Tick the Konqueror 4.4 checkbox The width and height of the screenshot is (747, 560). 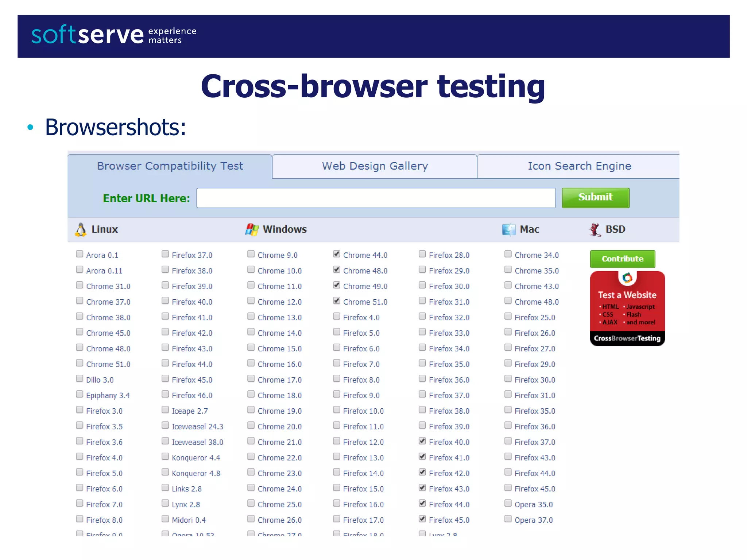165,456
